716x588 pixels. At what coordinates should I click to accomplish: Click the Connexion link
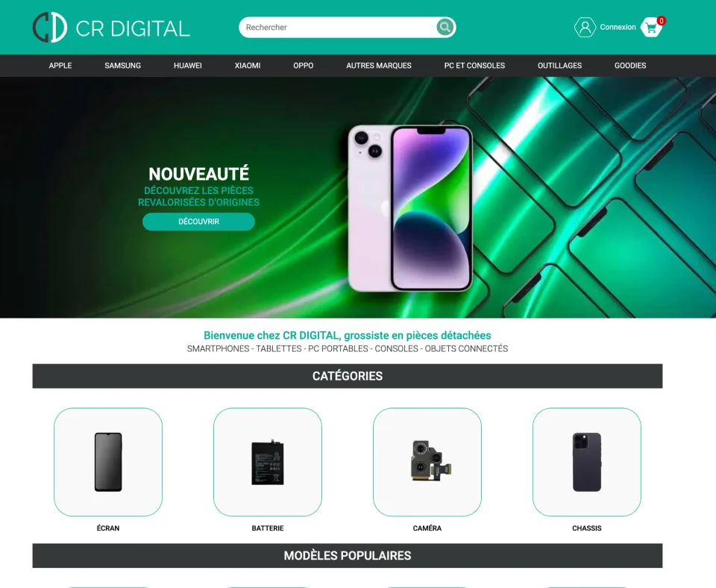pyautogui.click(x=618, y=27)
